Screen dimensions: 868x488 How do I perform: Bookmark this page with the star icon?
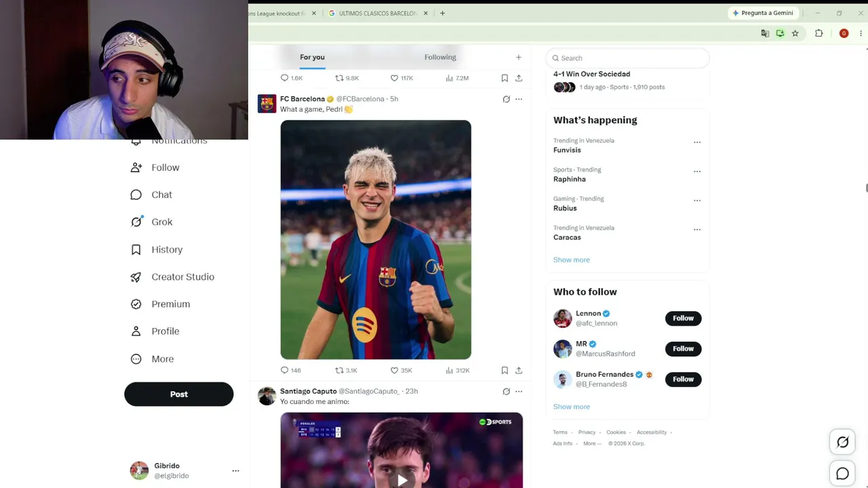coord(795,33)
